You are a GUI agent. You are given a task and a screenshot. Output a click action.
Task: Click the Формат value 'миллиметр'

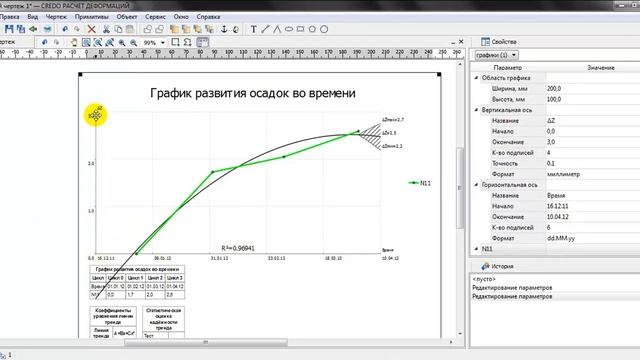click(x=593, y=174)
